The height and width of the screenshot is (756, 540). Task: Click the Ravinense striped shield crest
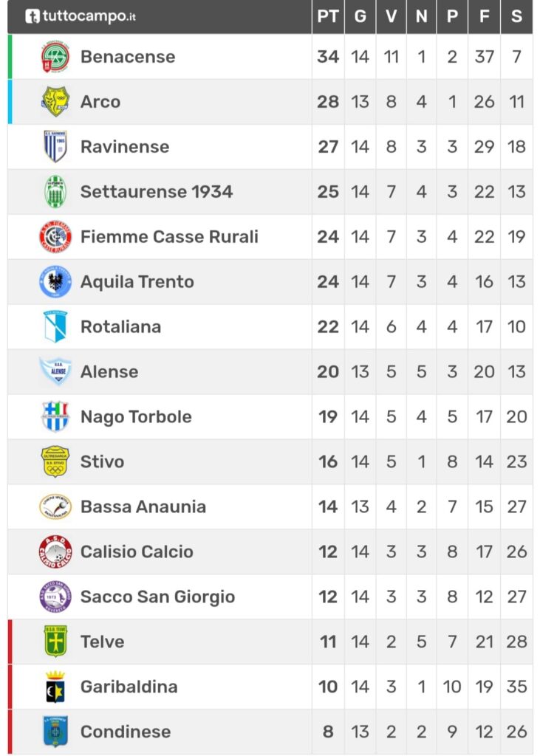(x=55, y=147)
